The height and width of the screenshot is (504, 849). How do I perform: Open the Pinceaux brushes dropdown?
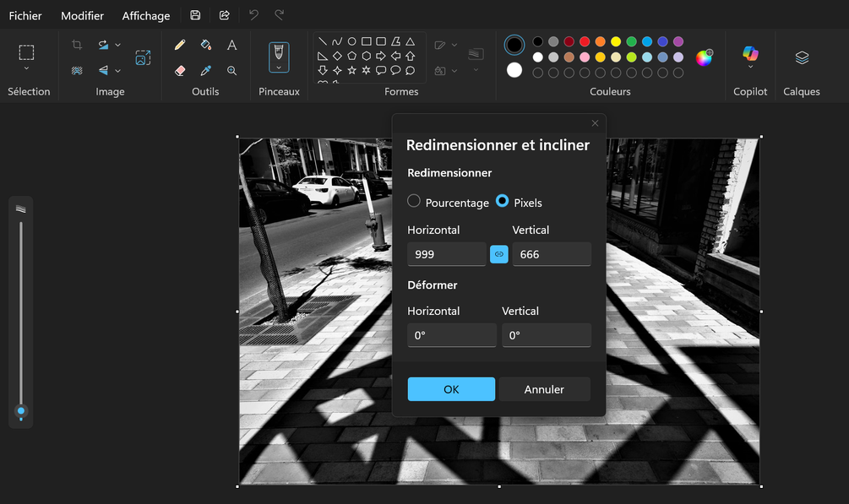click(279, 57)
